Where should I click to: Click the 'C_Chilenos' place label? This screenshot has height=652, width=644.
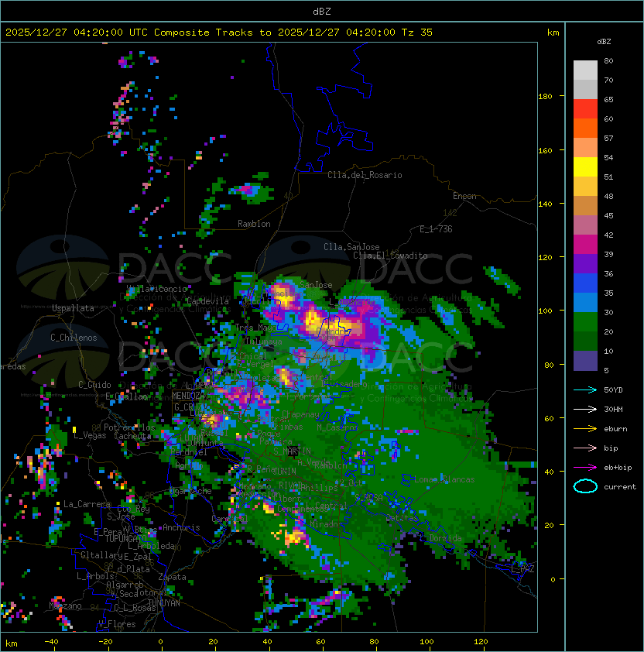pos(74,338)
